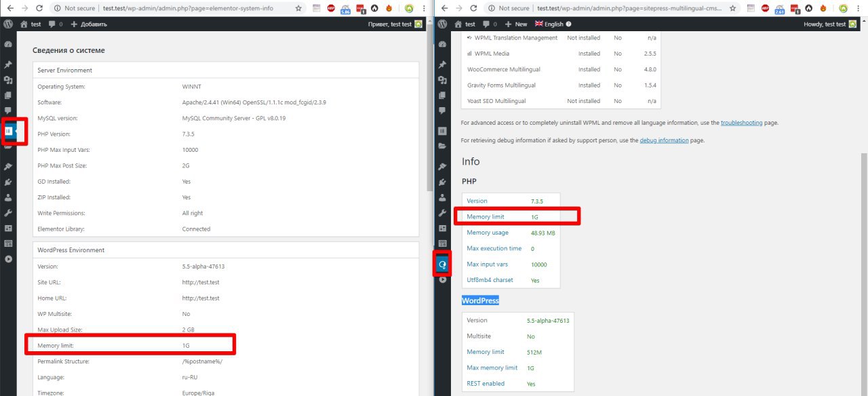Open Appearance brush icon in left window sidebar
The width and height of the screenshot is (868, 396).
coord(8,166)
